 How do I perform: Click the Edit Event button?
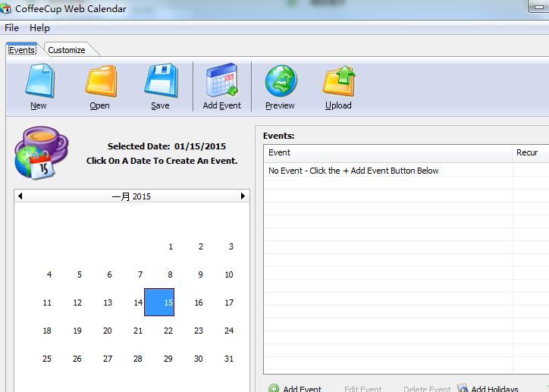coord(363,388)
